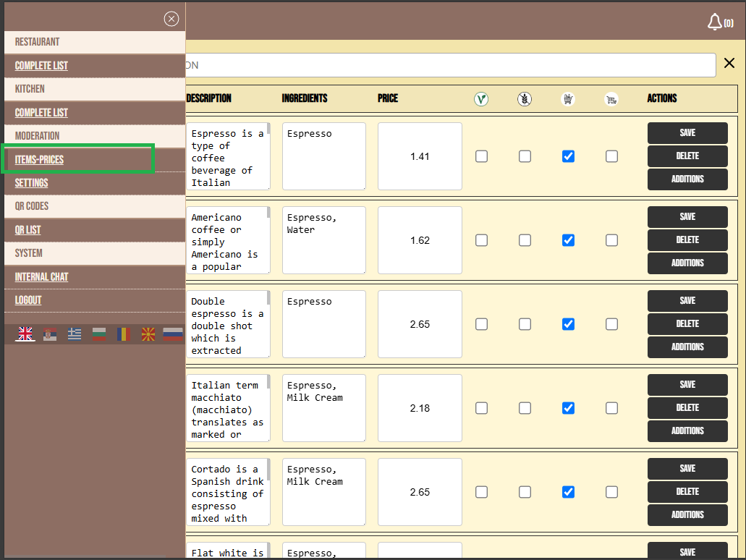The image size is (746, 560).
Task: Edit Americano description text area
Action: pos(228,240)
